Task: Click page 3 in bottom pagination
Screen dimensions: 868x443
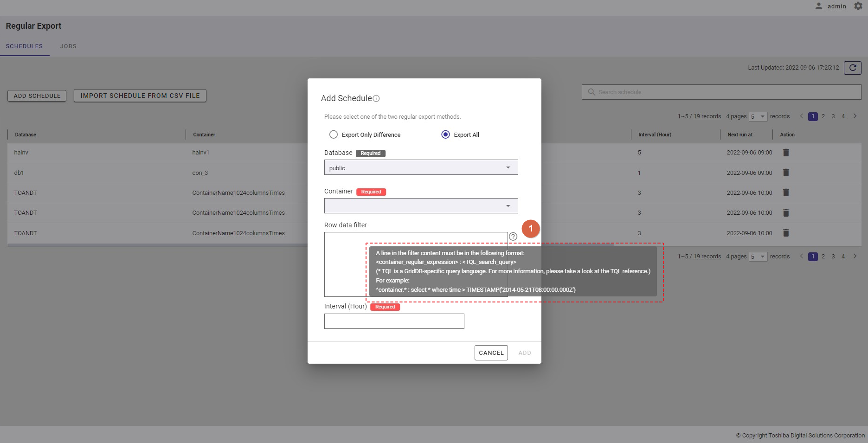Action: (833, 257)
